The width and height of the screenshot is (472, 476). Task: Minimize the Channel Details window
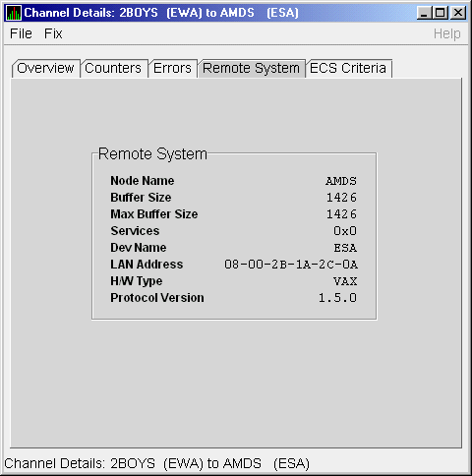(x=424, y=13)
